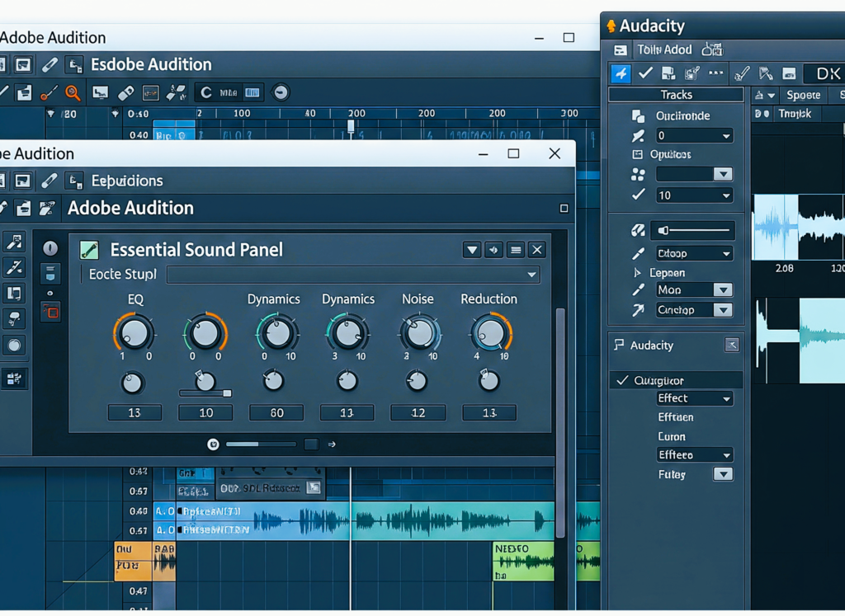Open the Essential Sound Panel hamburger menu
Viewport: 845px width, 616px height.
coord(516,250)
